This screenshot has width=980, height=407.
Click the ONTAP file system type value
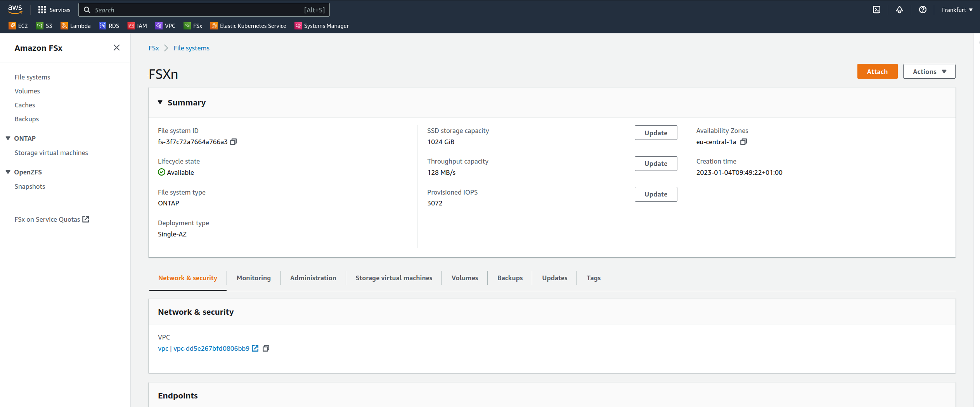(x=168, y=203)
